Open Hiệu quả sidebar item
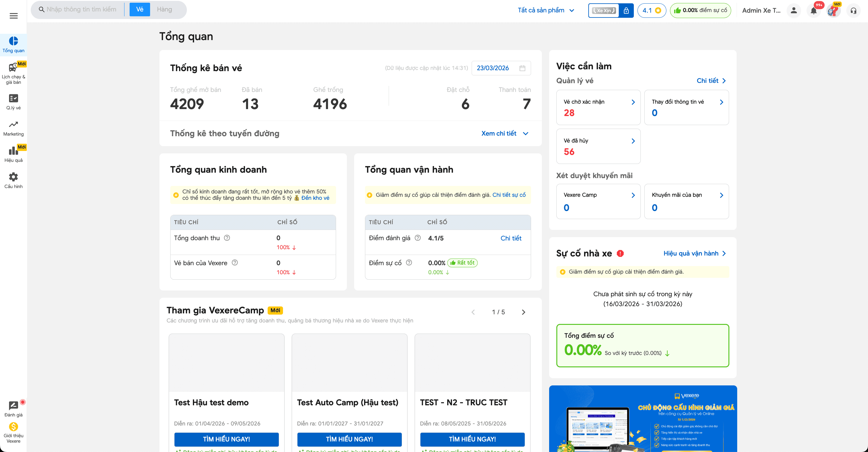 click(x=14, y=154)
